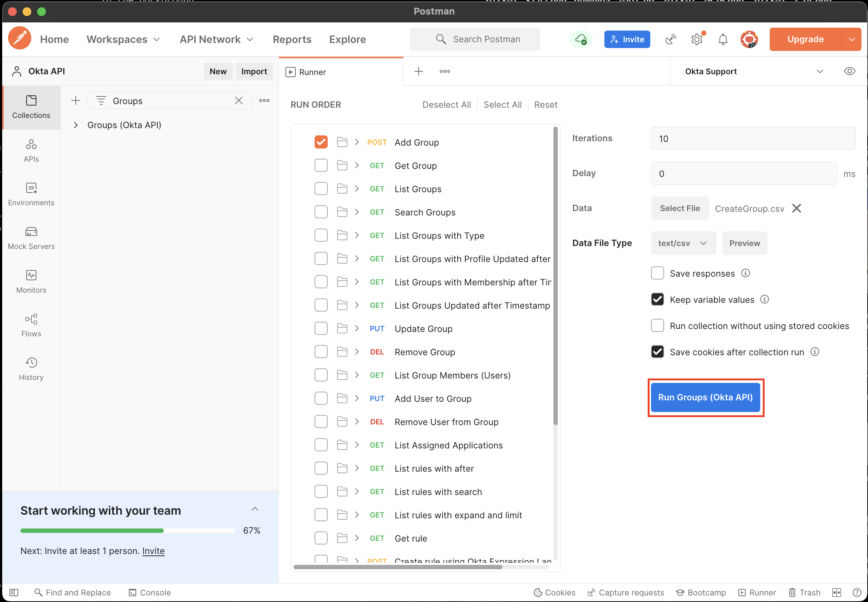Switch to the Runner tab
Viewport: 868px width, 602px height.
pyautogui.click(x=312, y=72)
